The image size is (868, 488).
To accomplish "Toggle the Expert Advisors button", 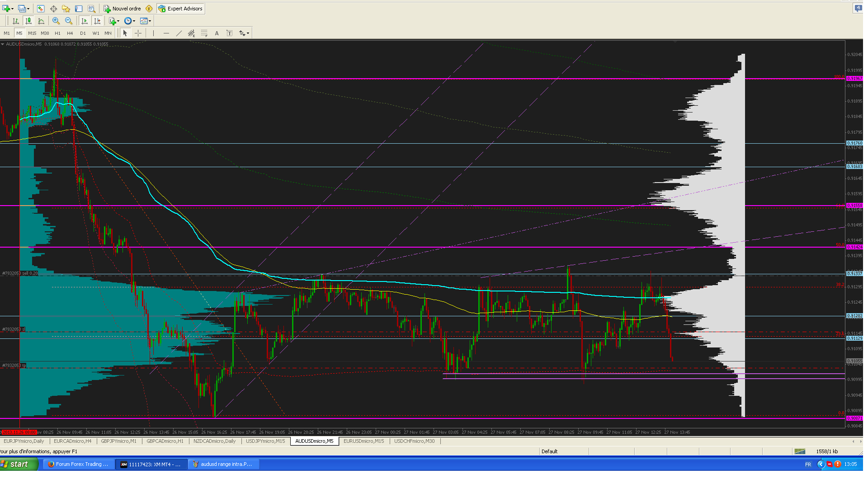I will (180, 9).
